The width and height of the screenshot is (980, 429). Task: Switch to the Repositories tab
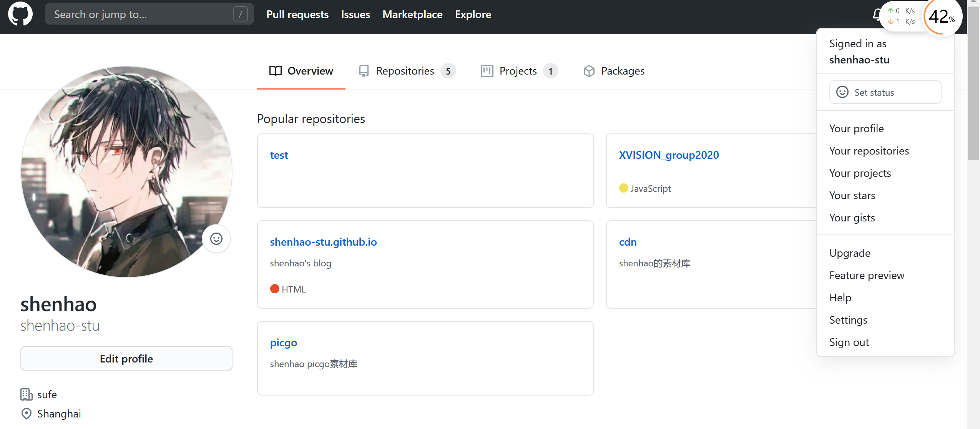pos(405,71)
